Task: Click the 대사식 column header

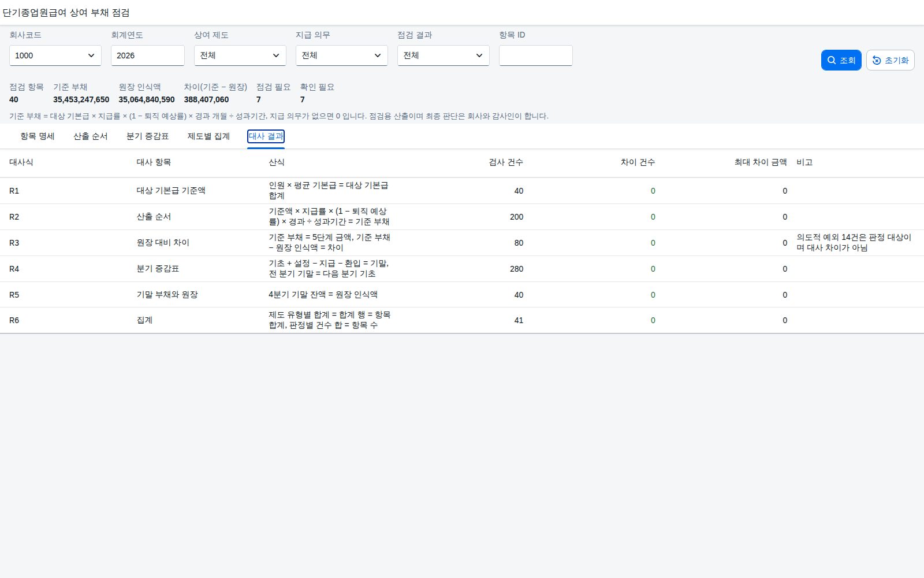Action: [x=21, y=162]
